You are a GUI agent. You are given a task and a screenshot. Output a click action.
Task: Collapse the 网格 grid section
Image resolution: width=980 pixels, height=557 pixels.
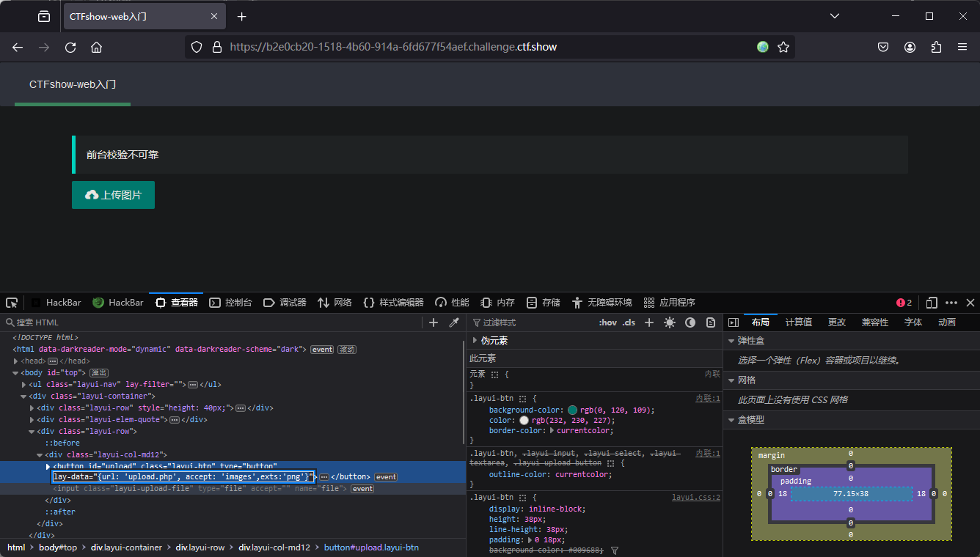point(731,380)
